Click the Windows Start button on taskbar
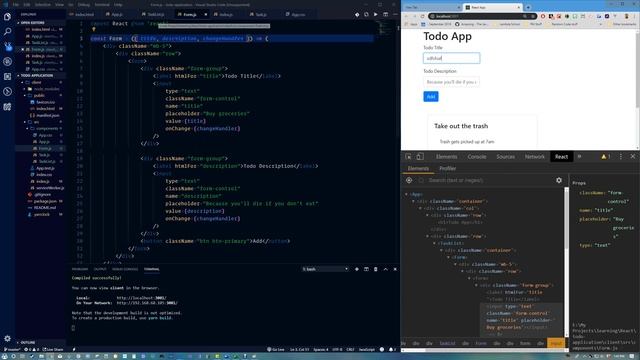This screenshot has height=360, width=640. pos(4,356)
